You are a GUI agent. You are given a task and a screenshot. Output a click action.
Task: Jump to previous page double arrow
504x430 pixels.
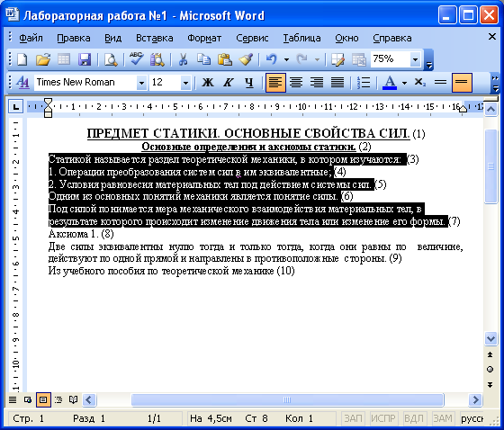(x=490, y=354)
